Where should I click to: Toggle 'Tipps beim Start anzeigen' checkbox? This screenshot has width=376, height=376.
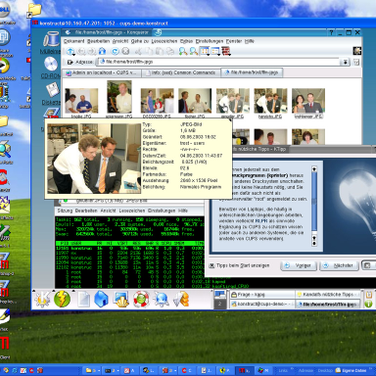coord(212,266)
